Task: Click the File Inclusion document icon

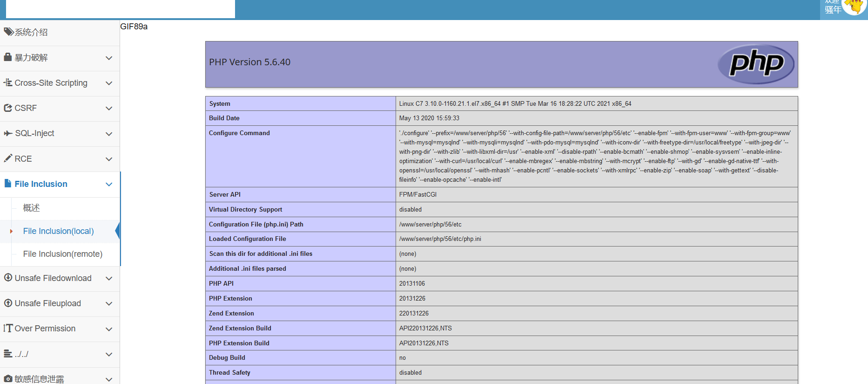Action: click(x=8, y=184)
